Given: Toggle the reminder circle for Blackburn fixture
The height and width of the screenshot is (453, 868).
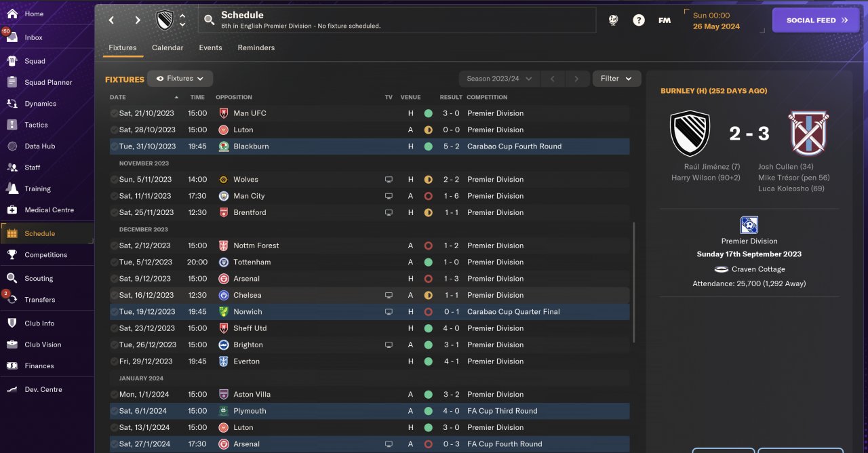Looking at the screenshot, I should pyautogui.click(x=114, y=146).
